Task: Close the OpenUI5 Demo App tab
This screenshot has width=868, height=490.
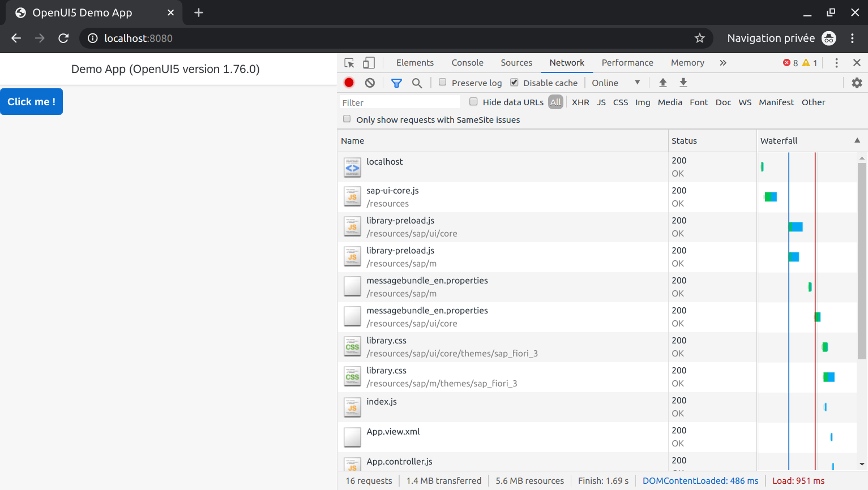Action: click(171, 12)
